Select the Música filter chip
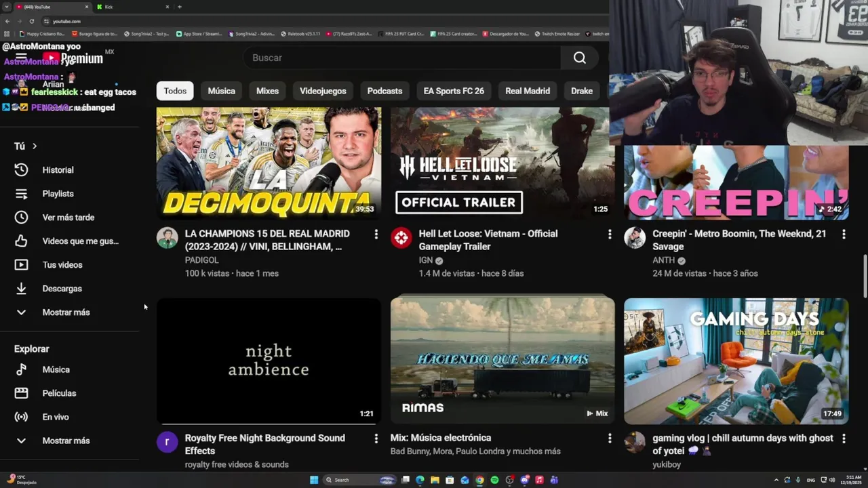The height and width of the screenshot is (488, 868). click(x=221, y=91)
